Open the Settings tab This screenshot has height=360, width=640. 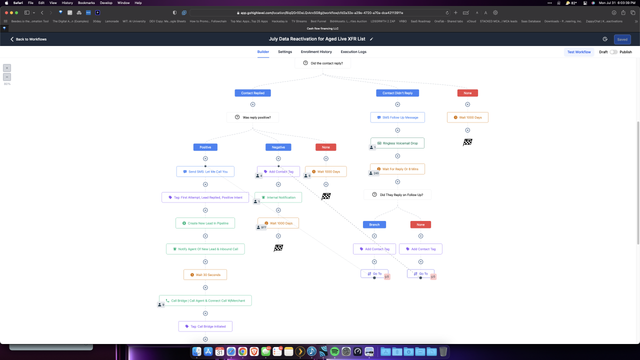285,52
